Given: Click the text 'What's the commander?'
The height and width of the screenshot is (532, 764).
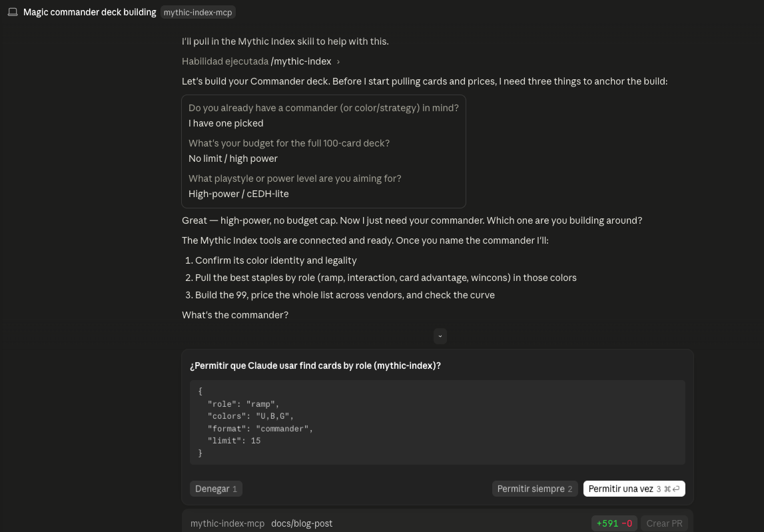Looking at the screenshot, I should (235, 315).
